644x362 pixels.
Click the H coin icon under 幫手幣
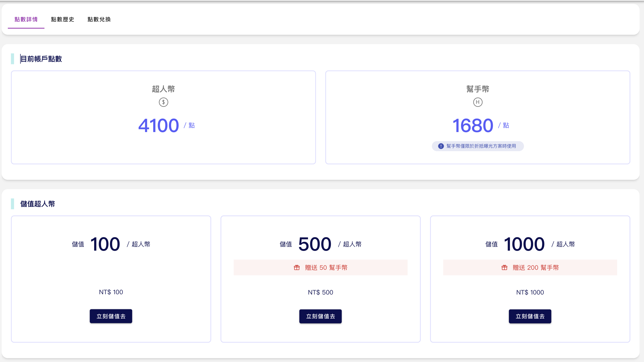click(x=477, y=102)
